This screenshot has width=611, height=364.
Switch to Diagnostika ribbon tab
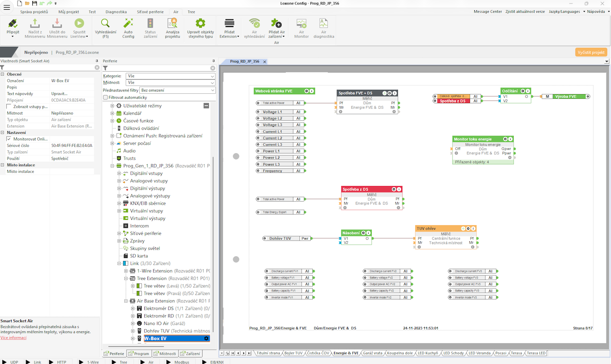[116, 12]
